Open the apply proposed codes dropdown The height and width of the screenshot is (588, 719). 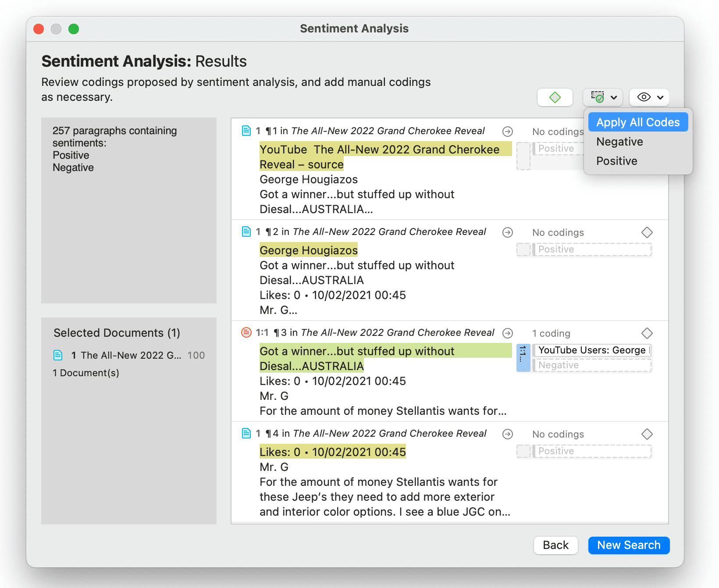(x=604, y=97)
